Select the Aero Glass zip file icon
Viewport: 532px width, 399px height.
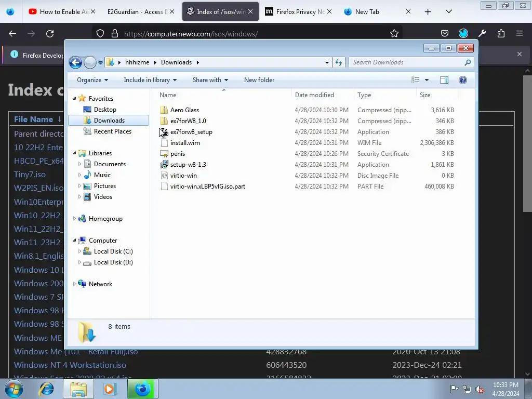164,110
